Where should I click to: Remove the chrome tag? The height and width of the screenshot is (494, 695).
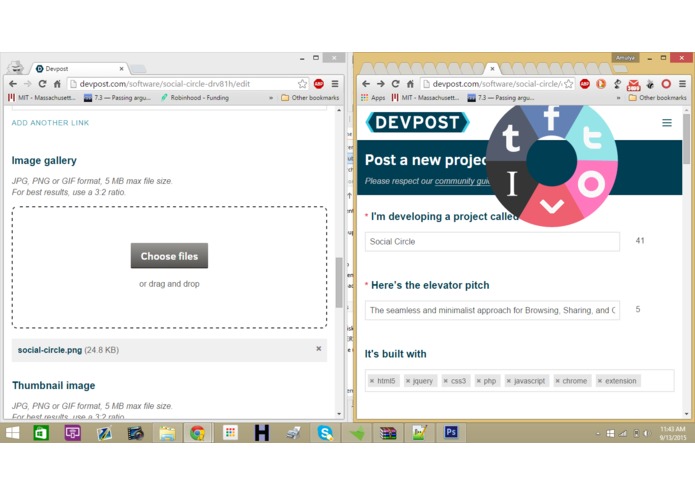(x=558, y=381)
